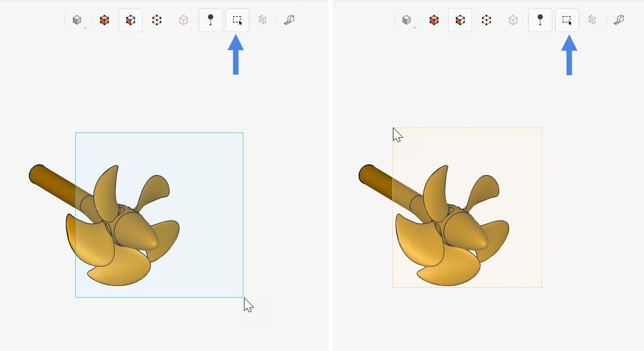Image resolution: width=644 pixels, height=351 pixels.
Task: Click the grayed mesh cube icon in left toolbar
Action: (263, 20)
